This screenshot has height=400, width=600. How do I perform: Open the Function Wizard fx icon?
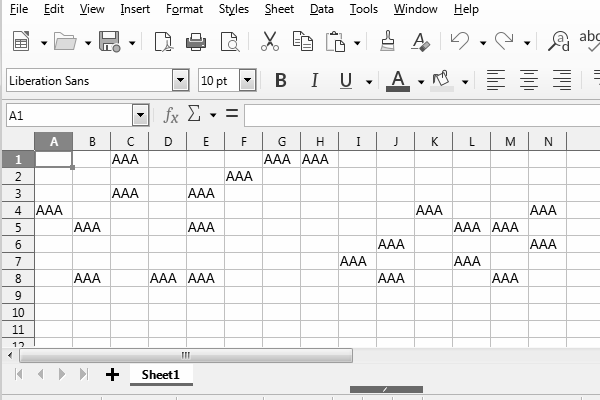click(171, 115)
